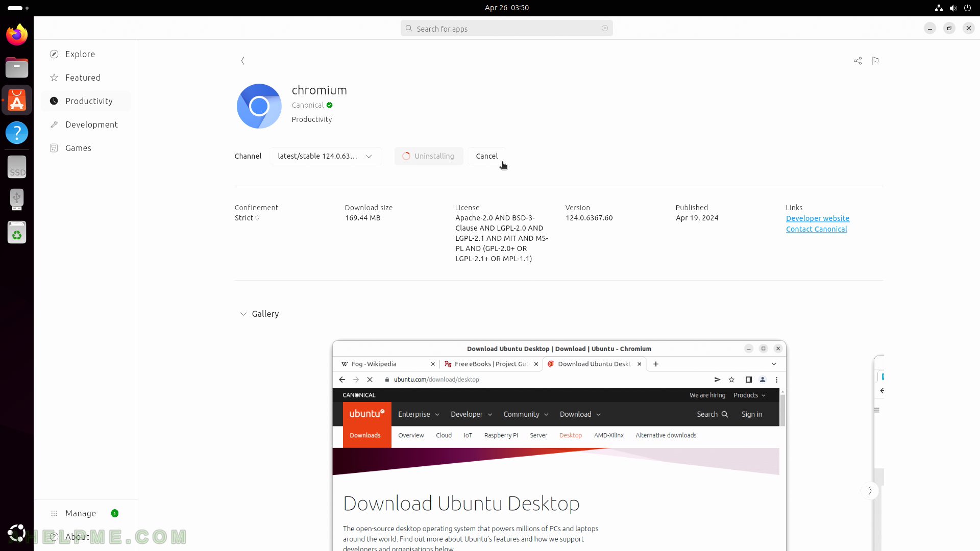The width and height of the screenshot is (980, 551).
Task: Click the Uninstalling button
Action: click(429, 156)
